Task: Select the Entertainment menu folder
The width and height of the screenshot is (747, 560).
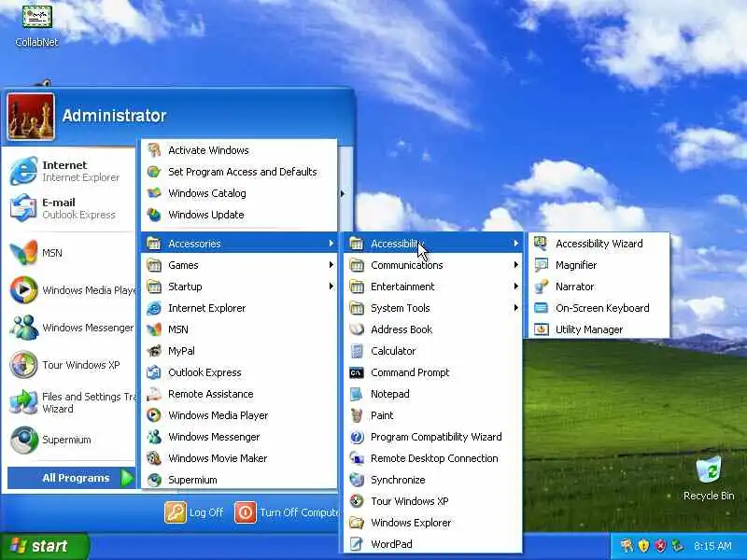Action: click(x=432, y=287)
